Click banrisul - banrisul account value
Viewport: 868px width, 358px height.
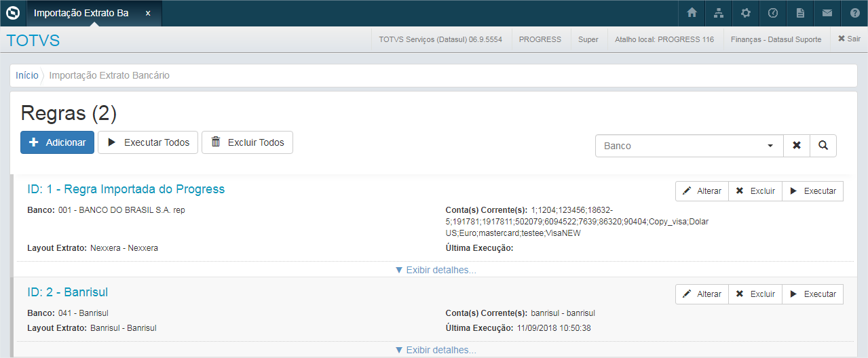[x=563, y=313]
